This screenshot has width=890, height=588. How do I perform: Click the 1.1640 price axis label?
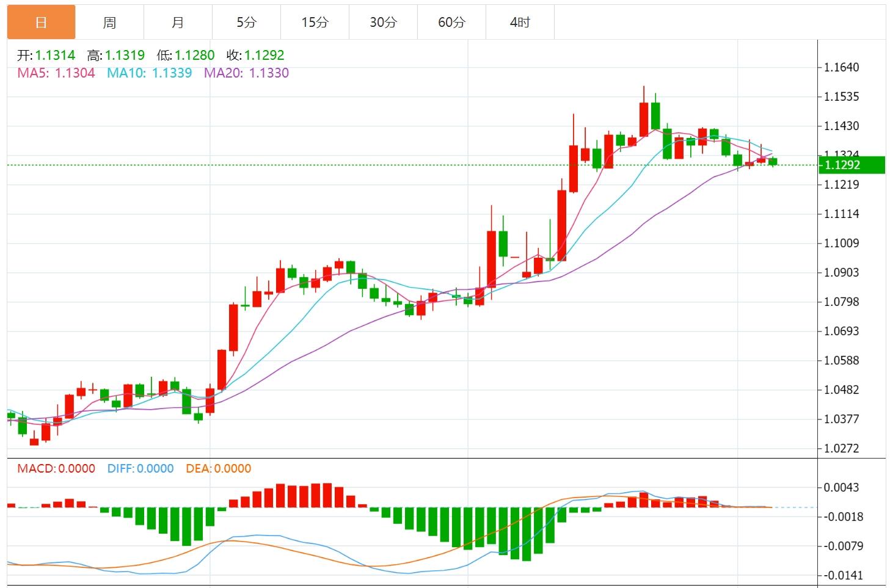pyautogui.click(x=841, y=68)
